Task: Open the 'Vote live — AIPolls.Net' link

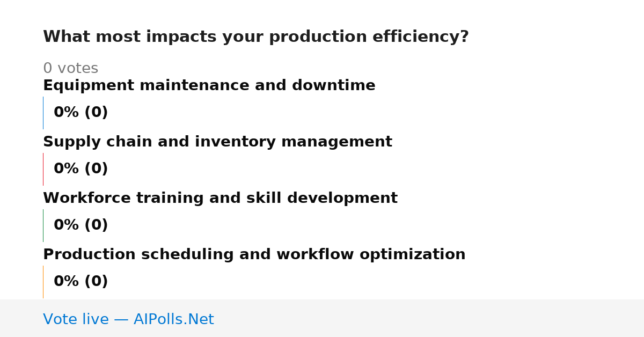Action: pyautogui.click(x=128, y=320)
